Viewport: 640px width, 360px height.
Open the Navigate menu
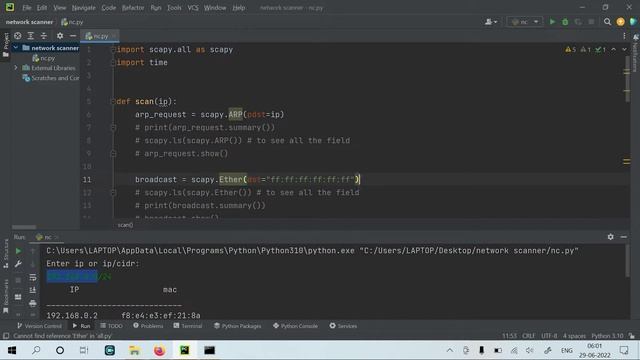click(83, 8)
